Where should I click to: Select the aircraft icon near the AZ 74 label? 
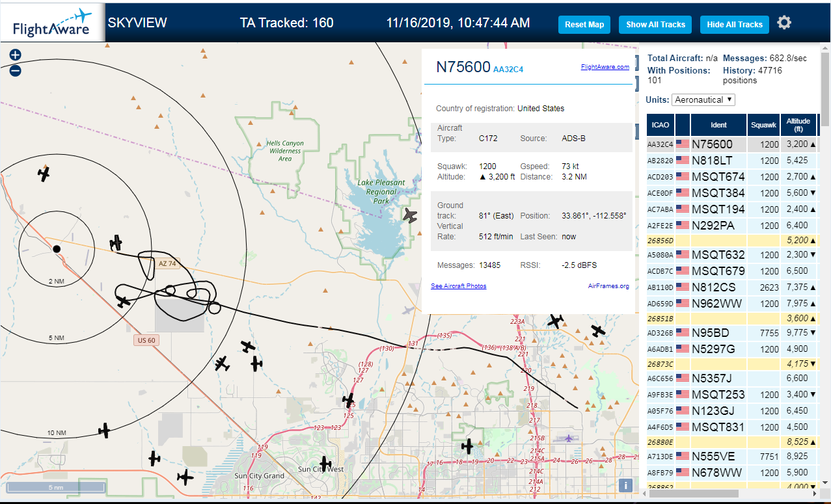(x=116, y=243)
